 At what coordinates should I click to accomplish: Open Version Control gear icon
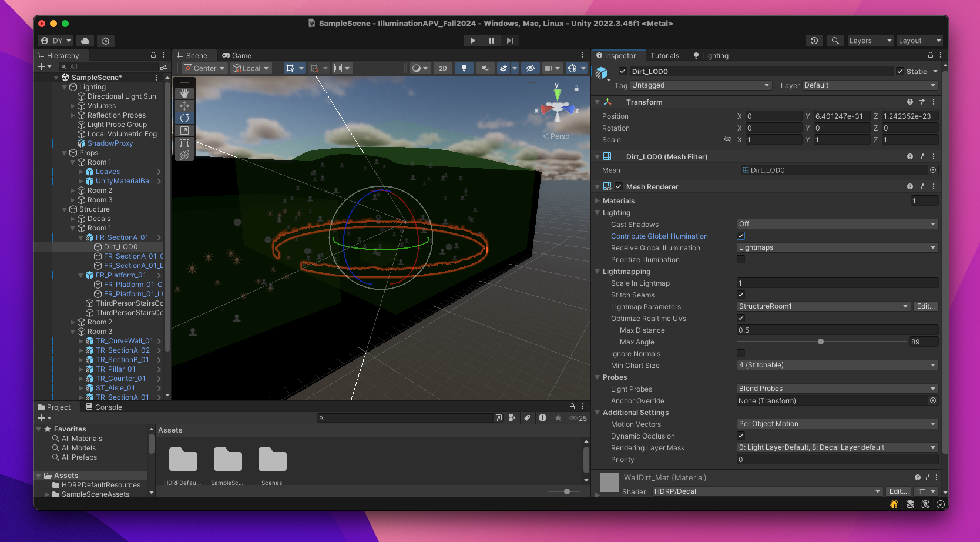[106, 41]
